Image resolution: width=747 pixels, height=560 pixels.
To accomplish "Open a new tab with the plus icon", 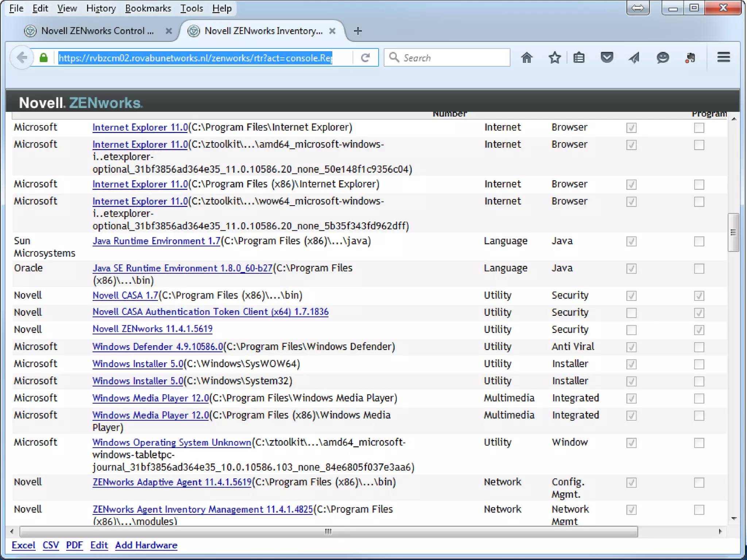I will coord(358,31).
